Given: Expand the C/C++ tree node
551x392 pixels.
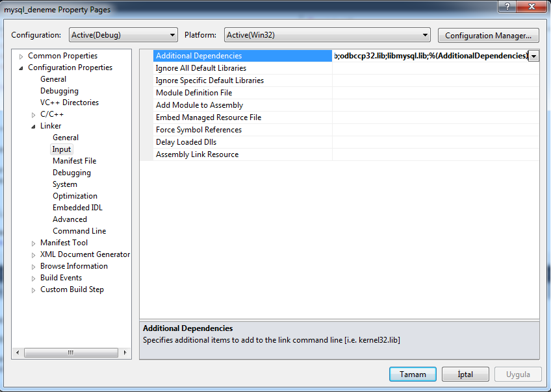Looking at the screenshot, I should tap(34, 115).
